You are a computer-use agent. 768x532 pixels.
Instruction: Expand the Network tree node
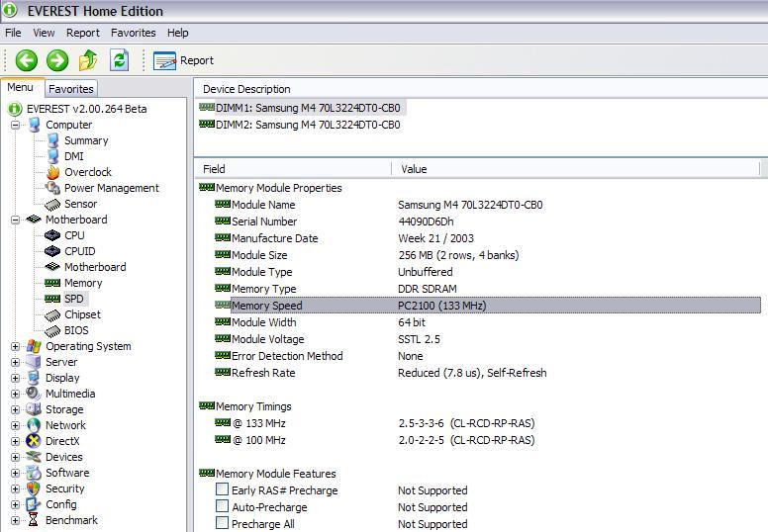[x=15, y=425]
